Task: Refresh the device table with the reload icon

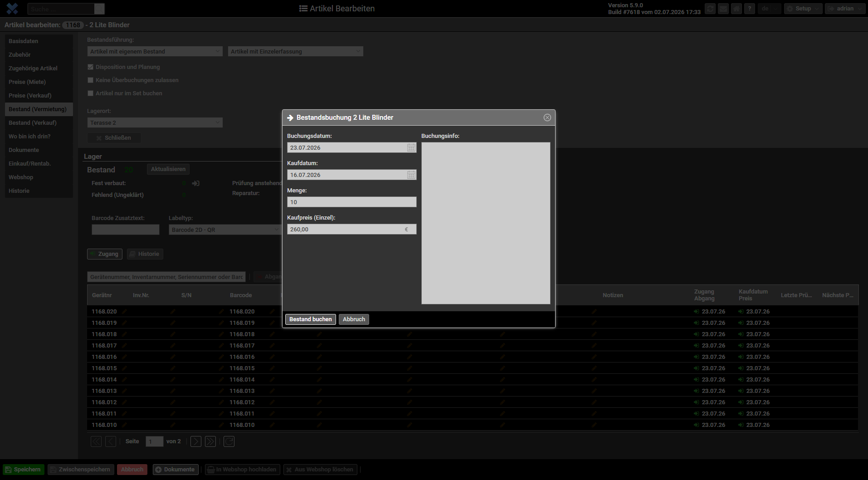Action: coord(229,441)
